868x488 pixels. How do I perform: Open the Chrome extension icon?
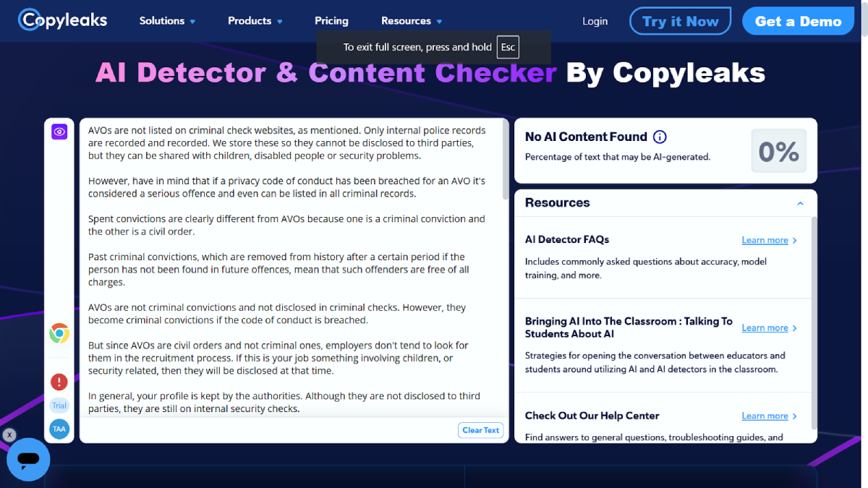click(59, 333)
